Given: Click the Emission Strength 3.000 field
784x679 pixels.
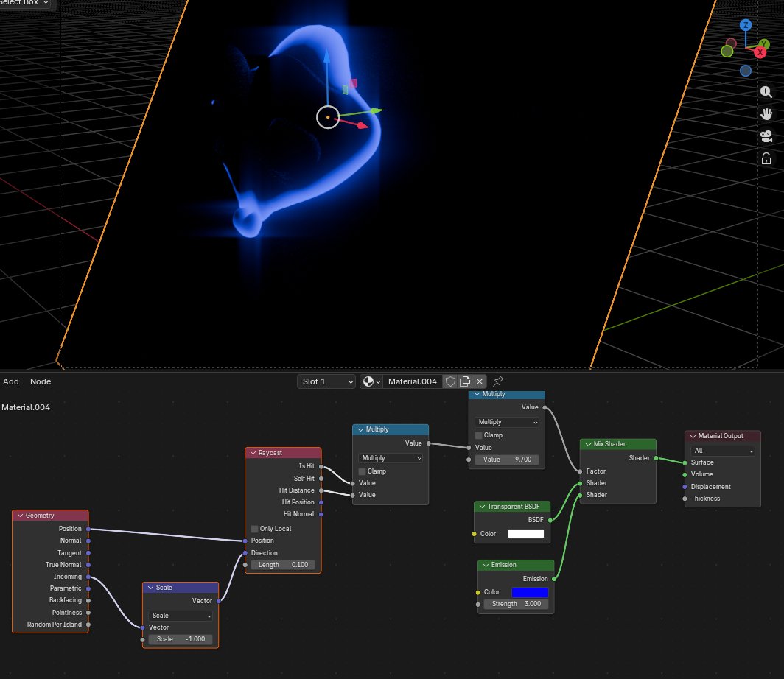Looking at the screenshot, I should tap(517, 604).
